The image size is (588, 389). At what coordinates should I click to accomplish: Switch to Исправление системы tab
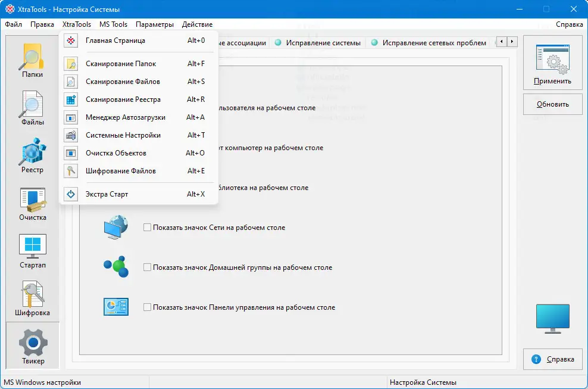(318, 43)
